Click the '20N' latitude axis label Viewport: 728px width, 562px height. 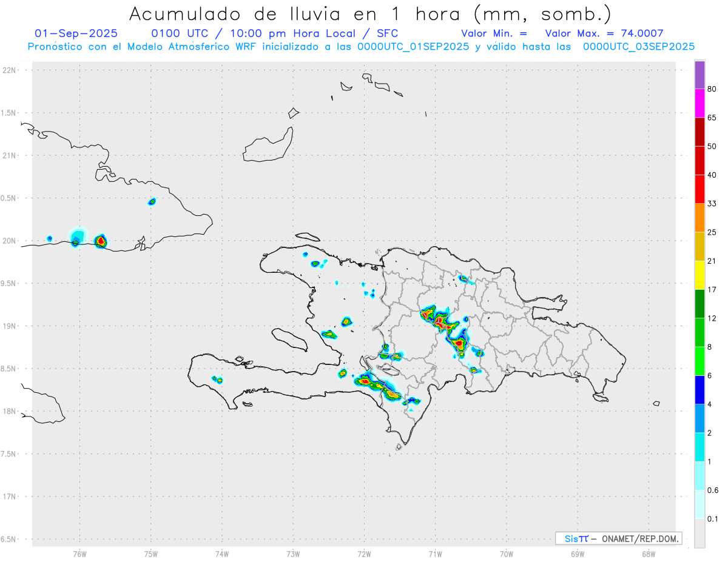(10, 241)
